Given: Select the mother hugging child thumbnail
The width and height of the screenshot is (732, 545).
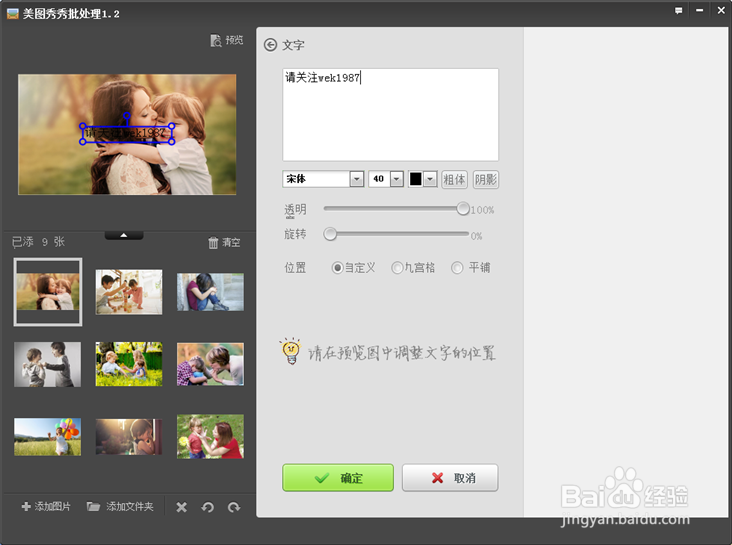Looking at the screenshot, I should 48,292.
